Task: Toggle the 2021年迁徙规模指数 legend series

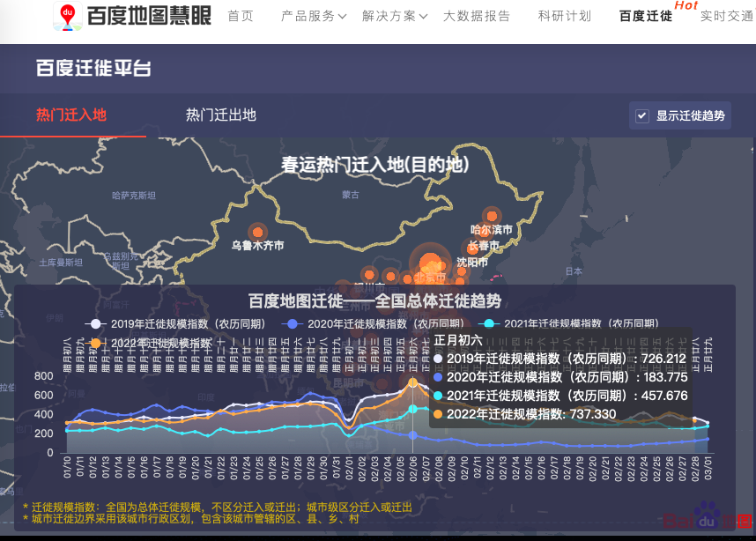Action: tap(569, 323)
